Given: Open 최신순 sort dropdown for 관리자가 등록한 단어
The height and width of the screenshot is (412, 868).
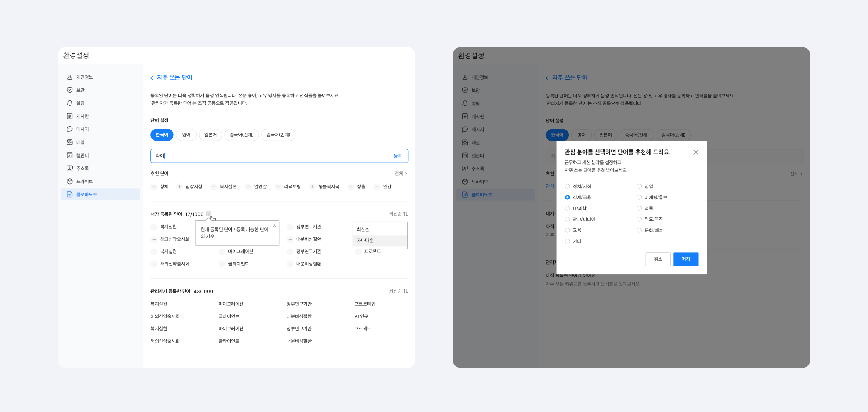Looking at the screenshot, I should (x=398, y=291).
